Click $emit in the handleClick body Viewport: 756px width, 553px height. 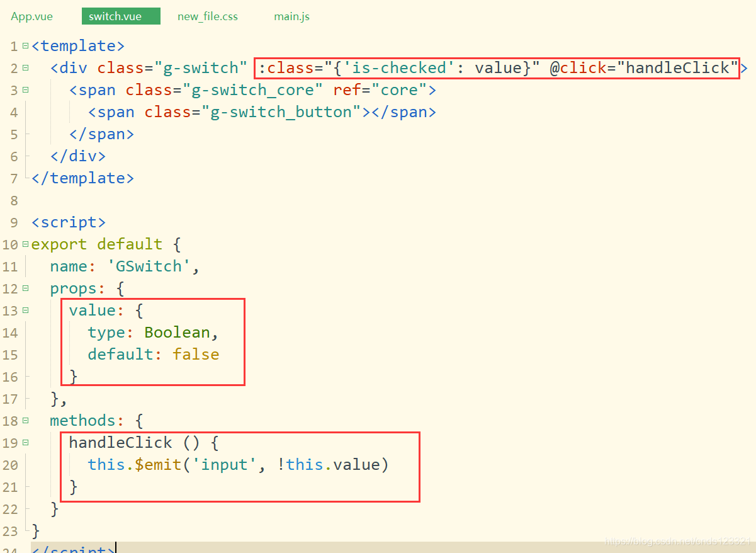(x=158, y=465)
